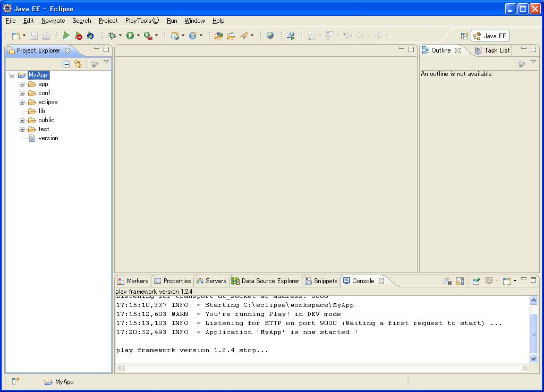
Task: Click the New wizard toolbar icon
Action: pyautogui.click(x=16, y=36)
